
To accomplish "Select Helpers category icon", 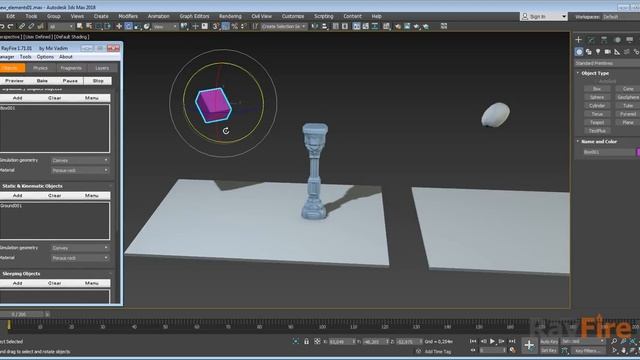I will coord(617,52).
